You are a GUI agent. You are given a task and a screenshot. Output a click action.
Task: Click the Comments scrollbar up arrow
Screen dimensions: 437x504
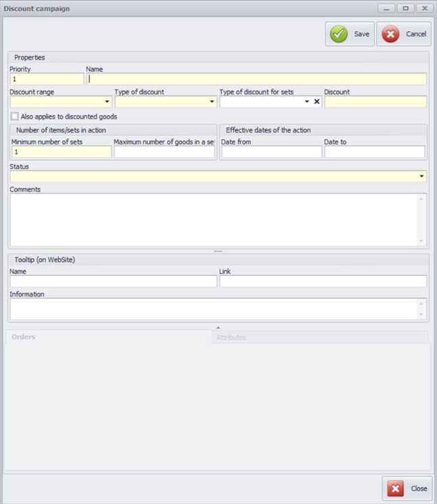click(421, 199)
